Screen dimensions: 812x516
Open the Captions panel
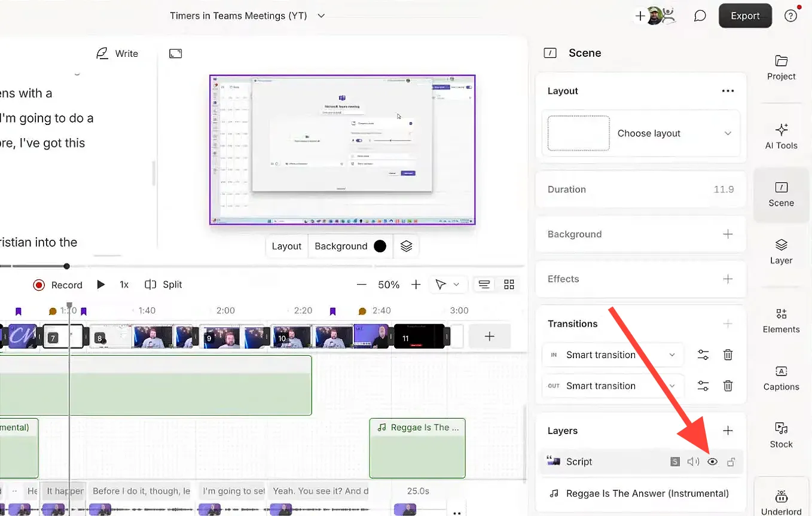(x=781, y=378)
